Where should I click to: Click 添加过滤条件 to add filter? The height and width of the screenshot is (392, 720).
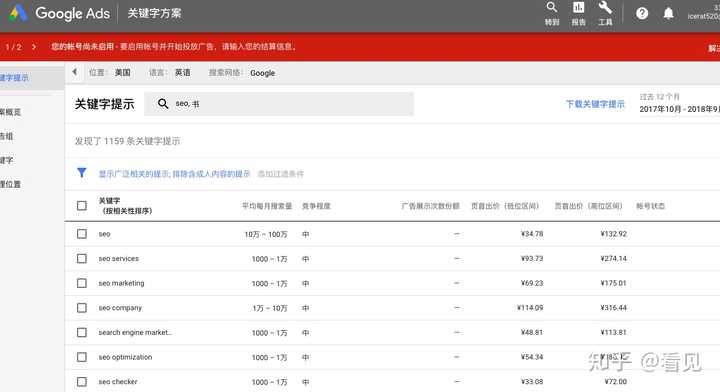coord(281,174)
